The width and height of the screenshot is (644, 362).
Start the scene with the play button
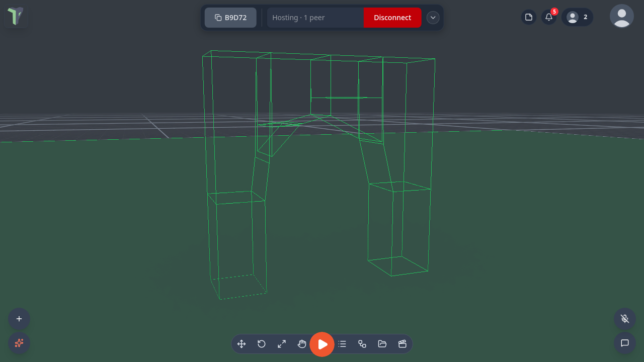(x=322, y=344)
